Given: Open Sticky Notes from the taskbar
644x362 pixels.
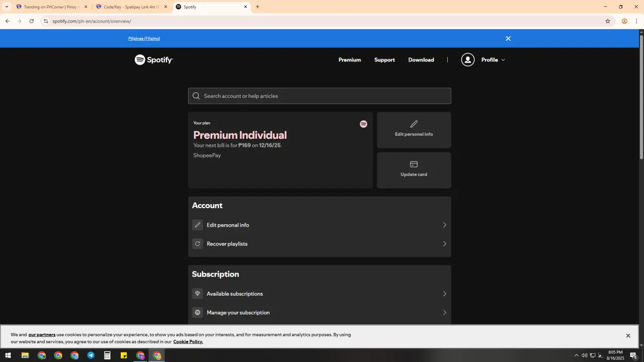Looking at the screenshot, I should tap(124, 355).
